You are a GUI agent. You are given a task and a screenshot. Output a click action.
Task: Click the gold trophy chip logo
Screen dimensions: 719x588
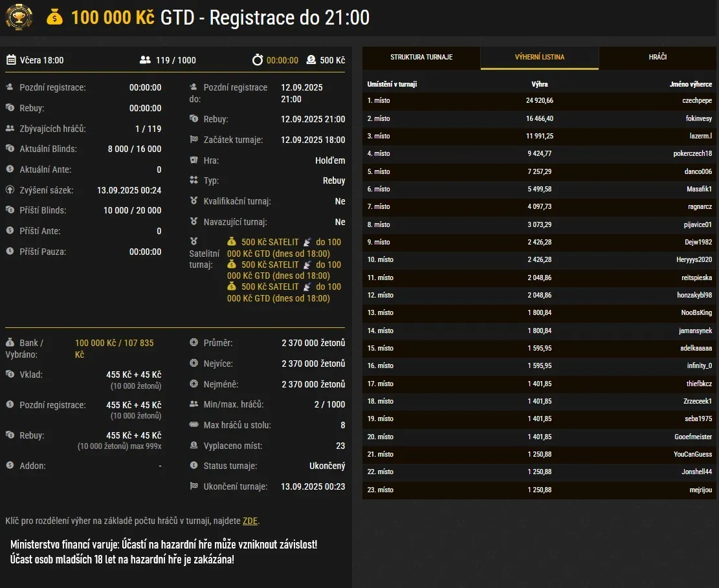pos(19,17)
